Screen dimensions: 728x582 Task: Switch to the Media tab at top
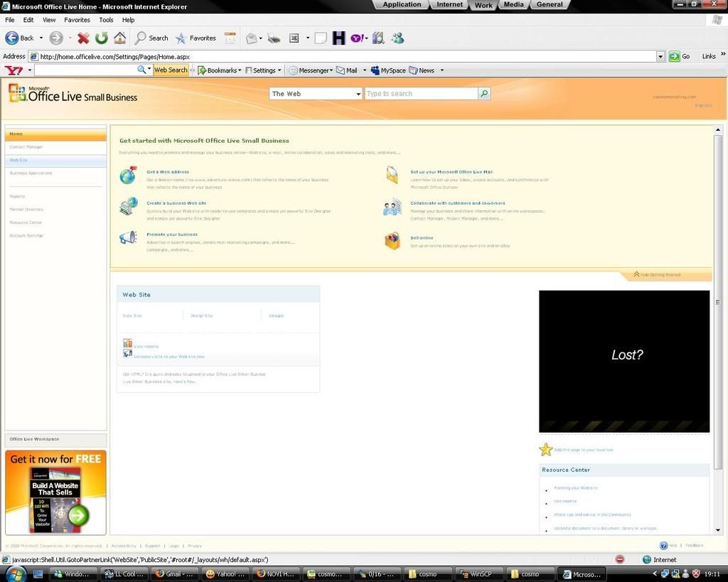(x=513, y=5)
